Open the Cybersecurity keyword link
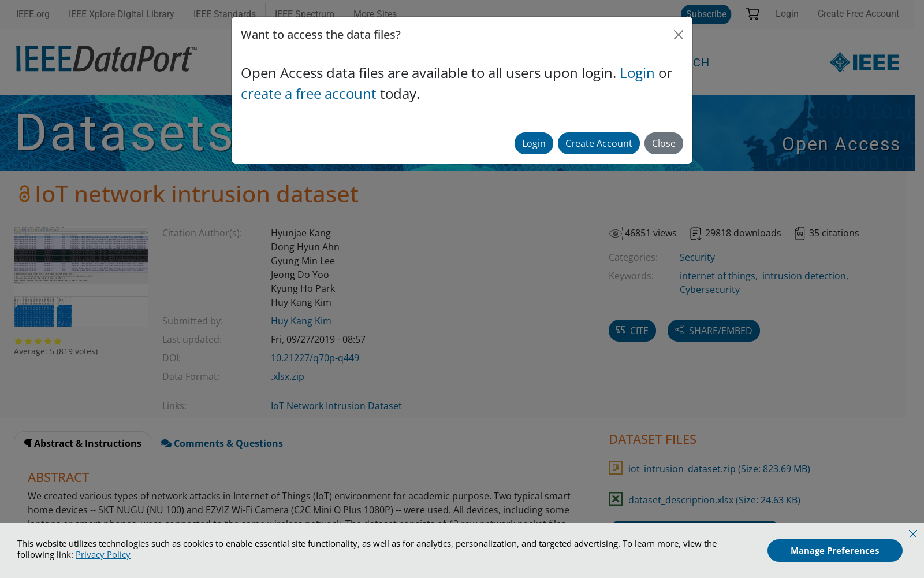924x578 pixels. pos(709,290)
